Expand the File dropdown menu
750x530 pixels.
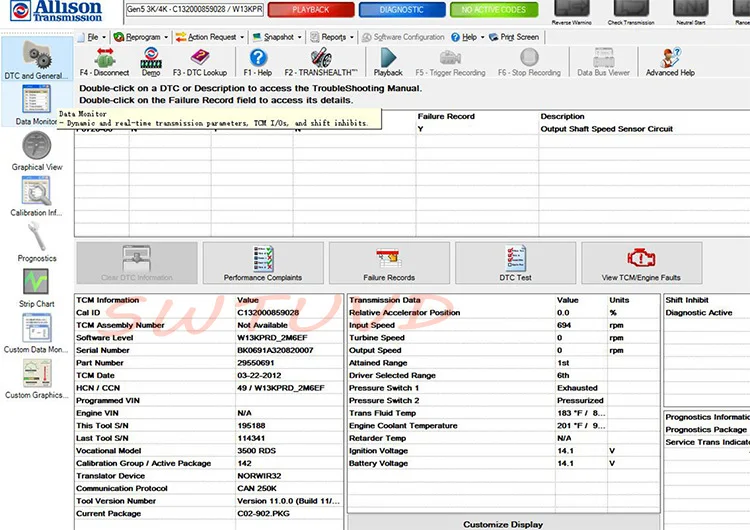tap(93, 37)
